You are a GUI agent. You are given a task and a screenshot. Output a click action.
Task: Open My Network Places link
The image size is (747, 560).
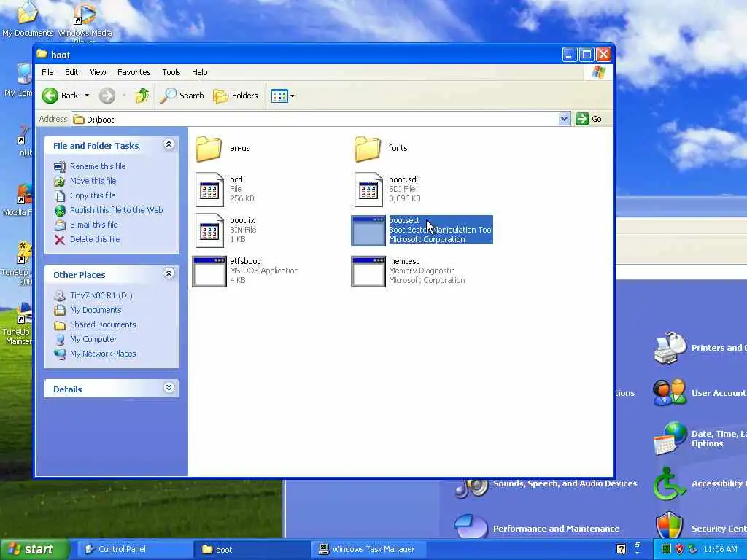pos(103,354)
